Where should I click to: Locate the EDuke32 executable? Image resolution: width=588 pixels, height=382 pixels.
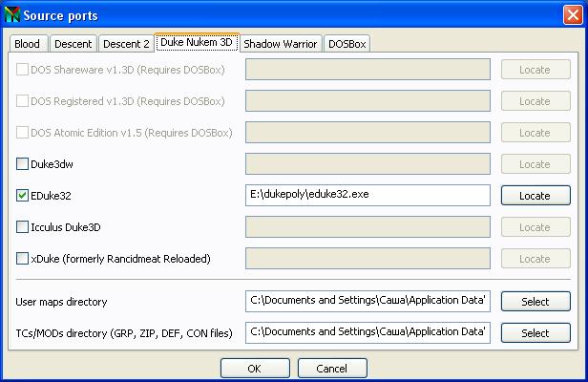[x=535, y=196]
